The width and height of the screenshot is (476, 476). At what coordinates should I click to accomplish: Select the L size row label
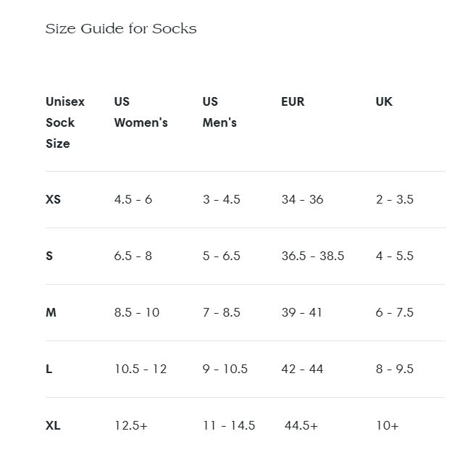[49, 369]
